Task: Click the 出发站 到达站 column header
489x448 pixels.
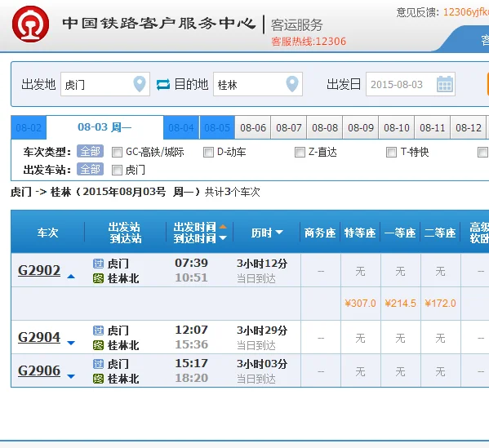Action: (125, 233)
